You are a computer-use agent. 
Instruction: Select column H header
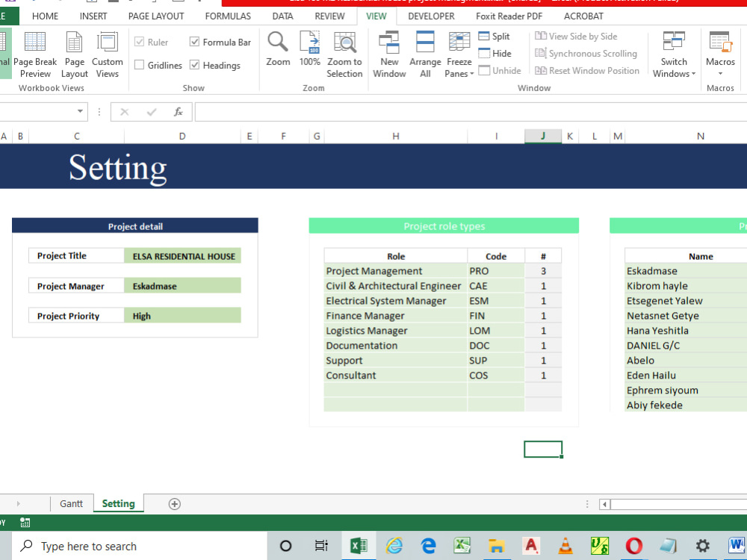395,136
